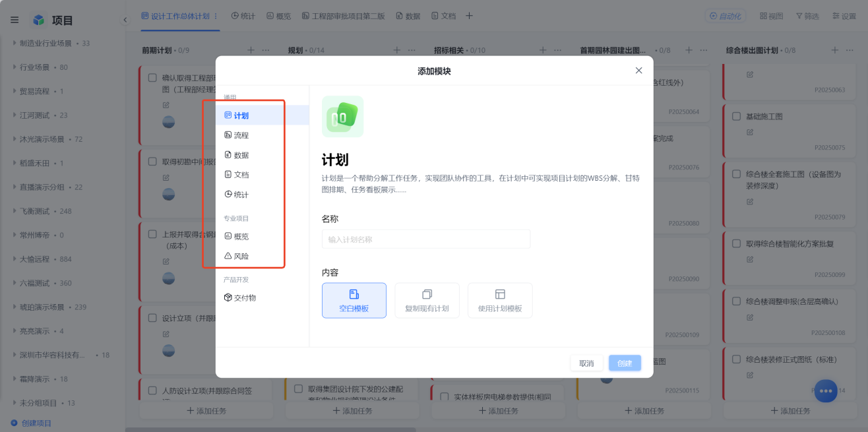
Task: Click the more options icon beside 设计工作总体计划
Action: (x=216, y=15)
